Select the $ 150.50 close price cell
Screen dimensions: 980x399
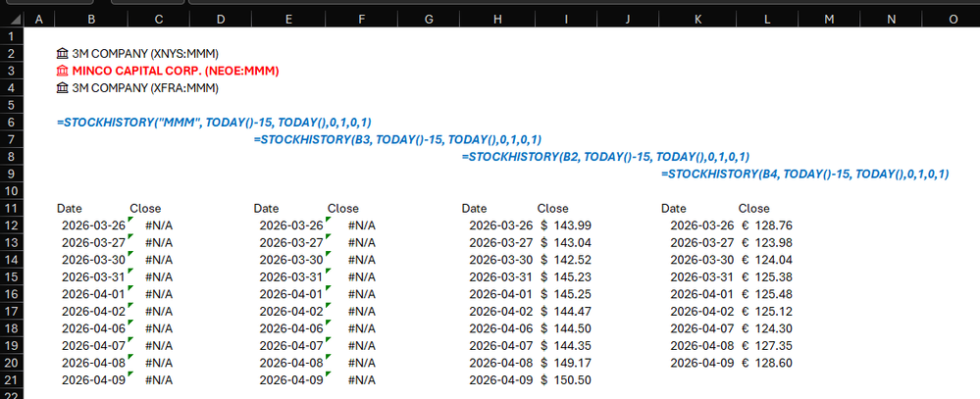coord(566,379)
